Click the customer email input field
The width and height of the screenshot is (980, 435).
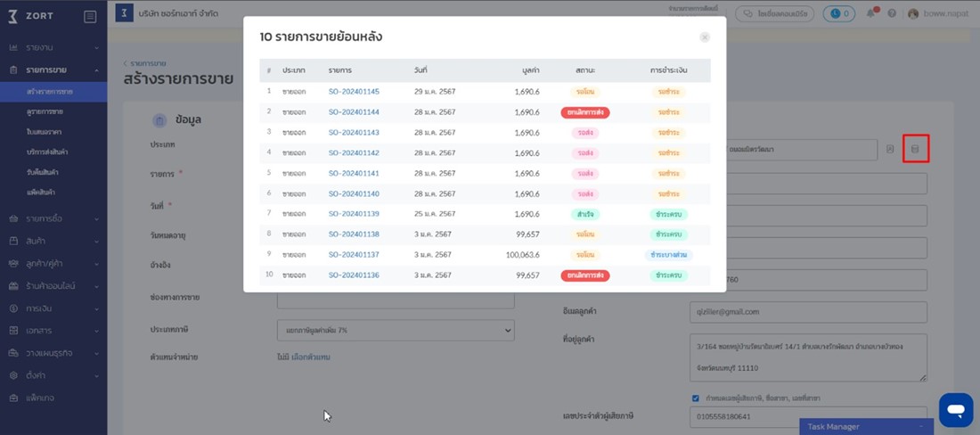coord(808,312)
